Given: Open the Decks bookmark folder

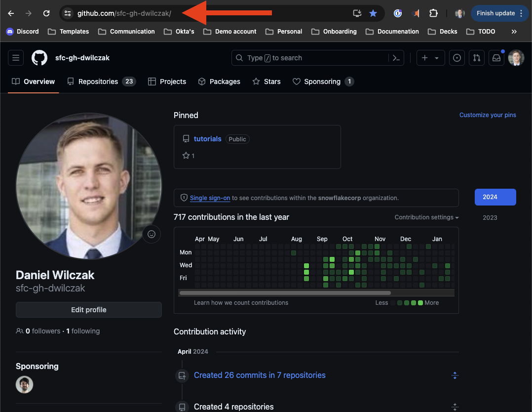Looking at the screenshot, I should pos(443,32).
